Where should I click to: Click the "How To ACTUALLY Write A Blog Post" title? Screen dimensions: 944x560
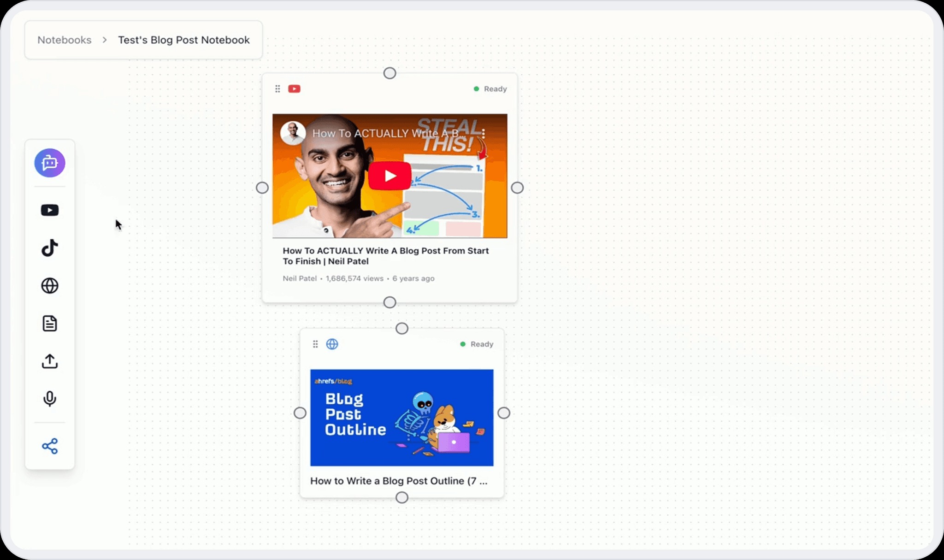pyautogui.click(x=386, y=256)
